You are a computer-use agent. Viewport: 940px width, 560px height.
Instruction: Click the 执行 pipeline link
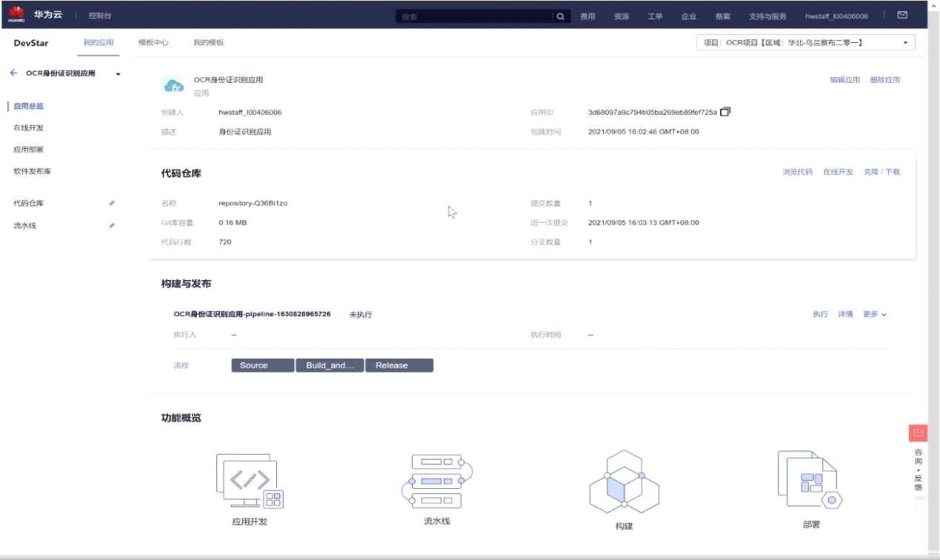coord(820,314)
